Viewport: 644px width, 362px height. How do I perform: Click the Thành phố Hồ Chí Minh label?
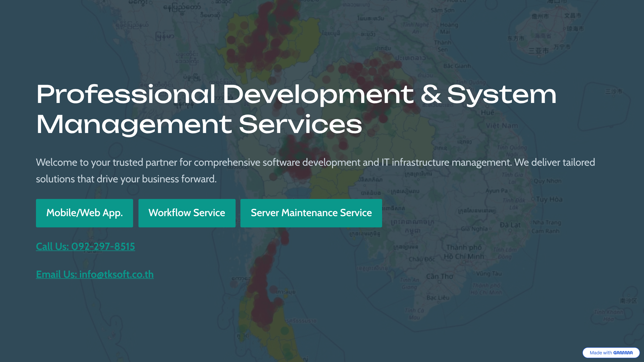464,252
